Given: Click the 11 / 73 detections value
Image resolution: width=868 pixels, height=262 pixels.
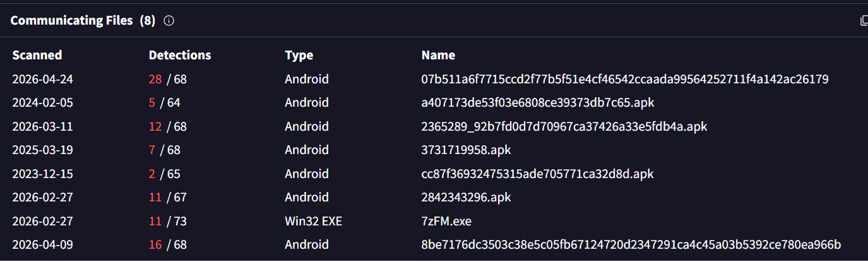Looking at the screenshot, I should click(x=167, y=221).
